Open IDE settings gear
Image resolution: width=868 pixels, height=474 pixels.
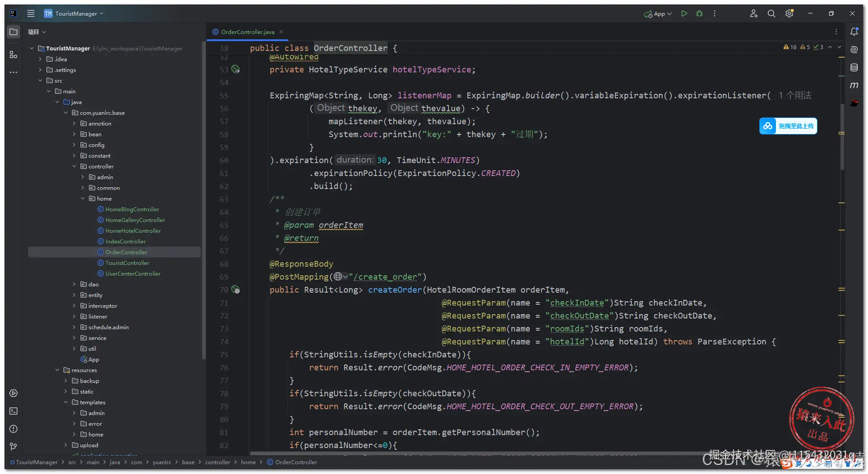tap(789, 13)
